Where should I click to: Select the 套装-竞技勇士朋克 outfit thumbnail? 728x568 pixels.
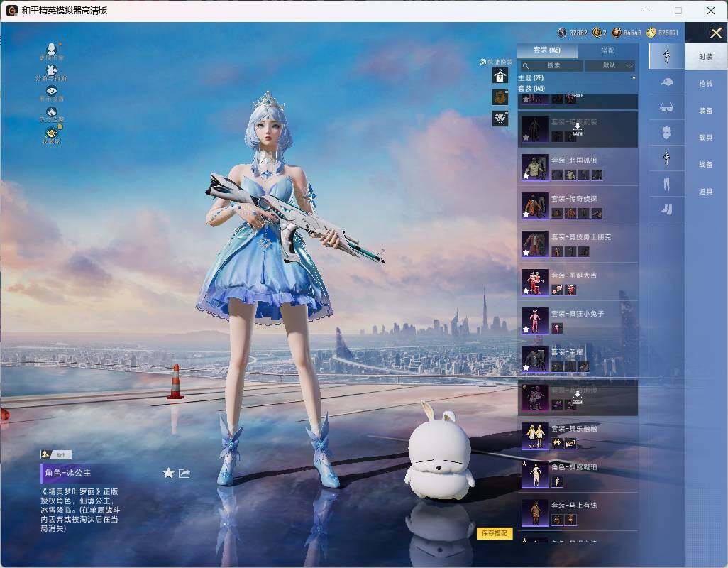coord(535,244)
